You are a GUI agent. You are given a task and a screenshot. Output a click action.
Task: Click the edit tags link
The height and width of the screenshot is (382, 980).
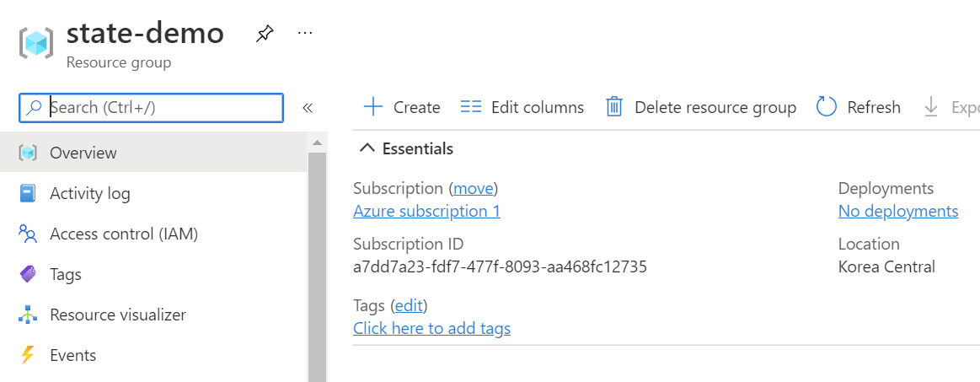(409, 306)
